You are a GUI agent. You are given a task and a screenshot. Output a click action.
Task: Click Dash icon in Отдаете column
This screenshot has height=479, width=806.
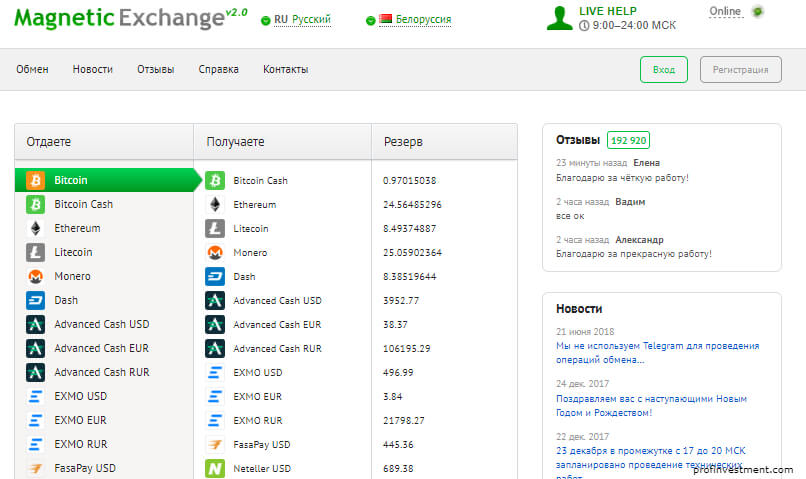coord(35,300)
